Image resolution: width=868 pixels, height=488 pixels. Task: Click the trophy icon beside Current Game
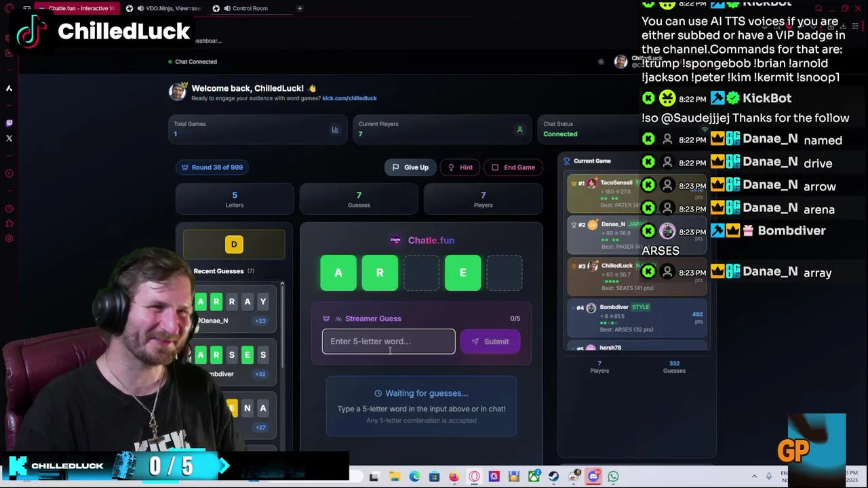567,161
